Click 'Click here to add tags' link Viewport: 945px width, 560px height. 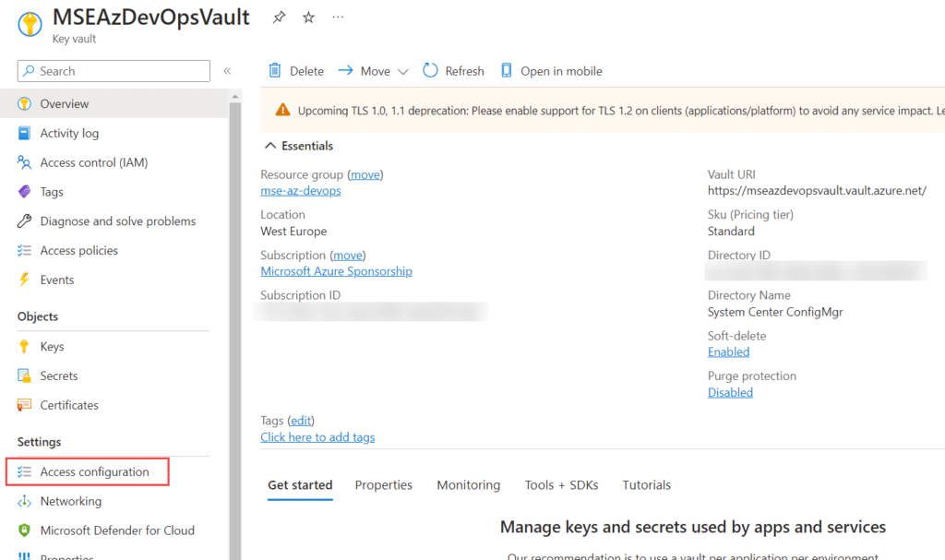click(x=317, y=437)
